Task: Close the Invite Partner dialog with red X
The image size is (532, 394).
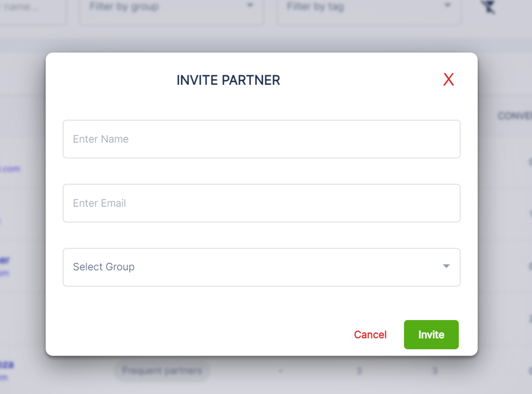Action: click(x=448, y=80)
